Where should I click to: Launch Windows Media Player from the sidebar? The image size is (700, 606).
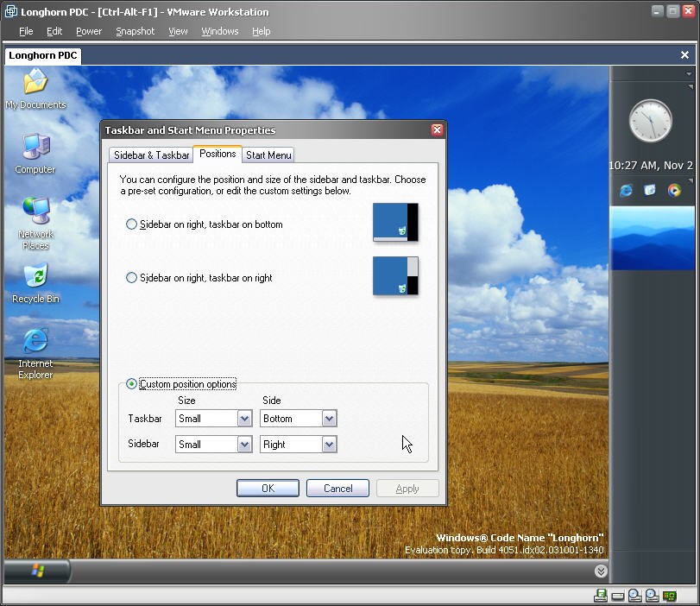point(674,190)
